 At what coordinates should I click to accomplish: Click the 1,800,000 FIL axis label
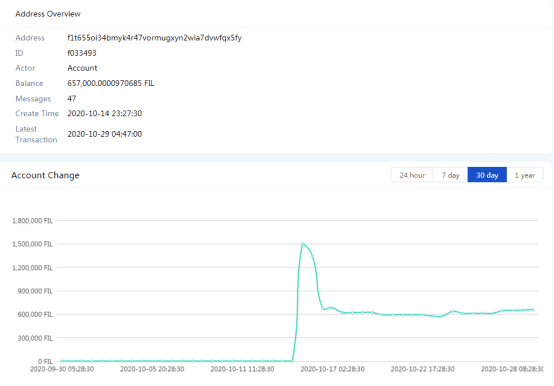click(x=32, y=221)
